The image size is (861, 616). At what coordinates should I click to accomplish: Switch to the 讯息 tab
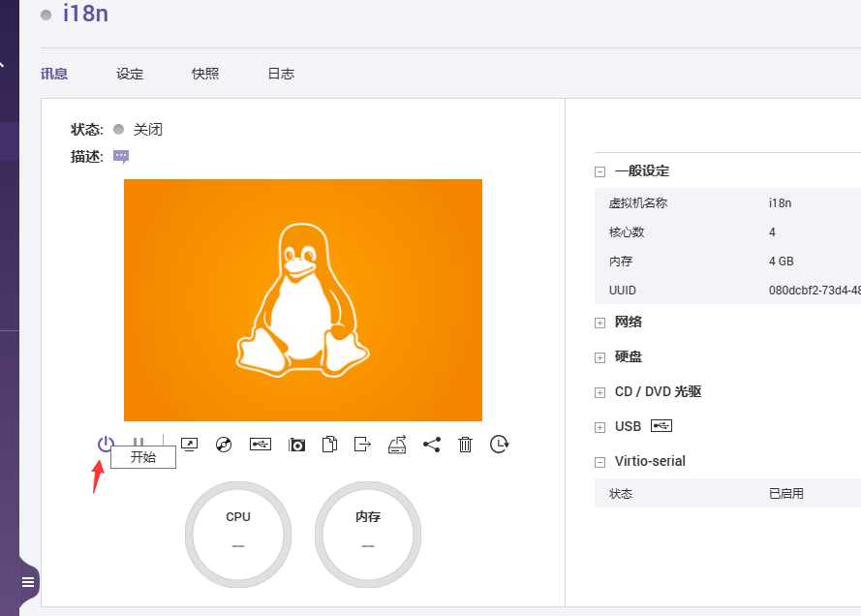pyautogui.click(x=54, y=74)
